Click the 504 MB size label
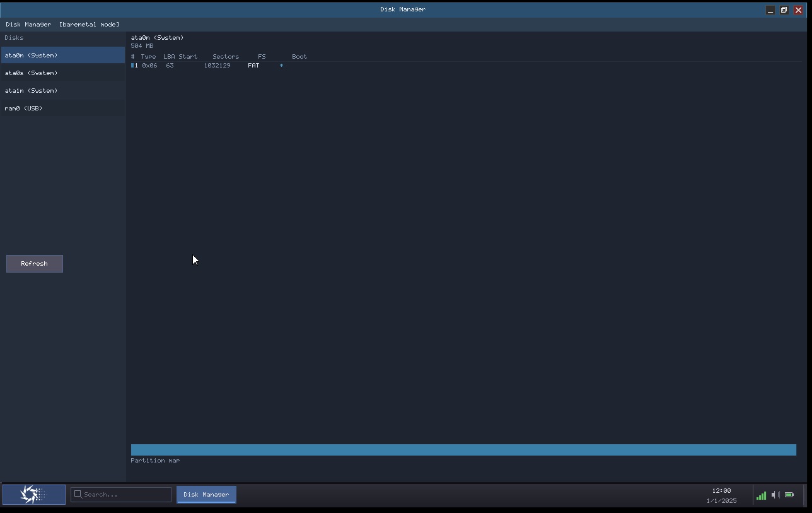812x513 pixels. click(x=142, y=46)
